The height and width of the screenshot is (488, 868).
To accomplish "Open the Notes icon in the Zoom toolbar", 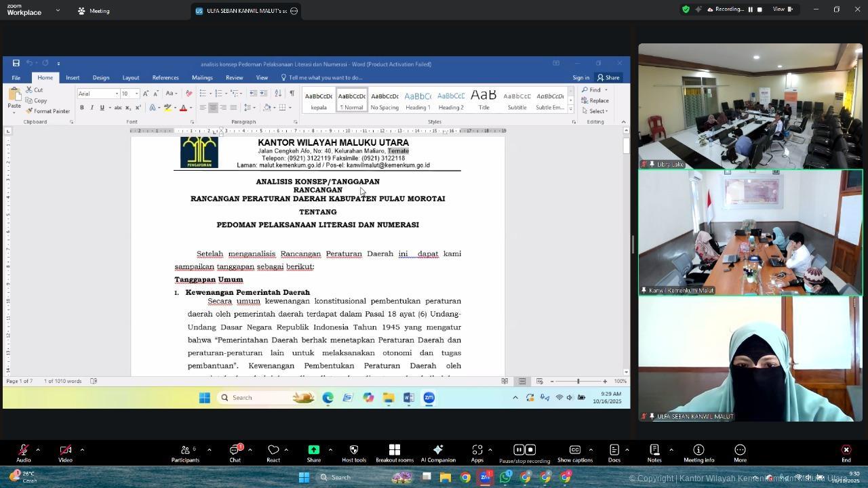I will pos(654,451).
